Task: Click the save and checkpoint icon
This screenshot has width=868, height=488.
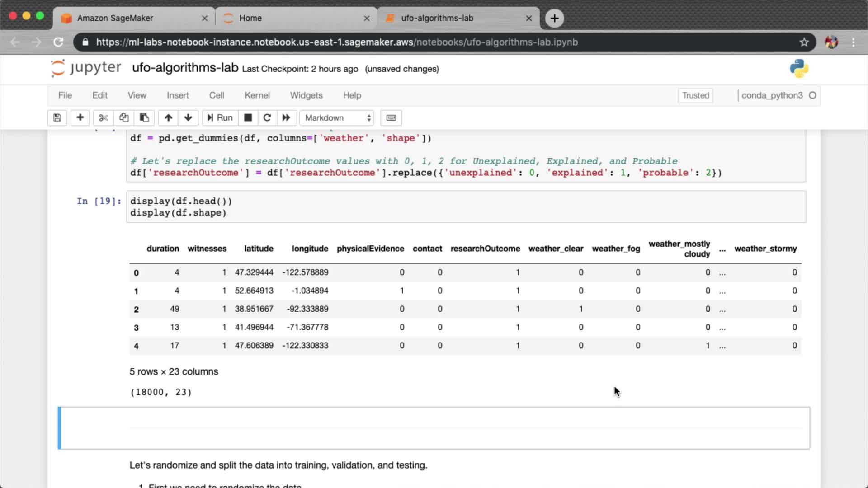Action: click(x=57, y=118)
